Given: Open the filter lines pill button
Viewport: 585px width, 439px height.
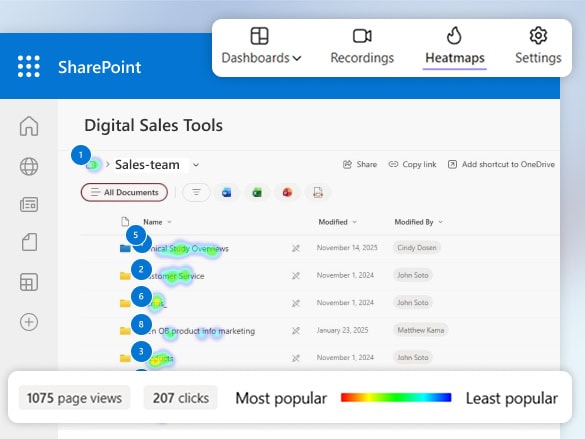Looking at the screenshot, I should coord(196,192).
